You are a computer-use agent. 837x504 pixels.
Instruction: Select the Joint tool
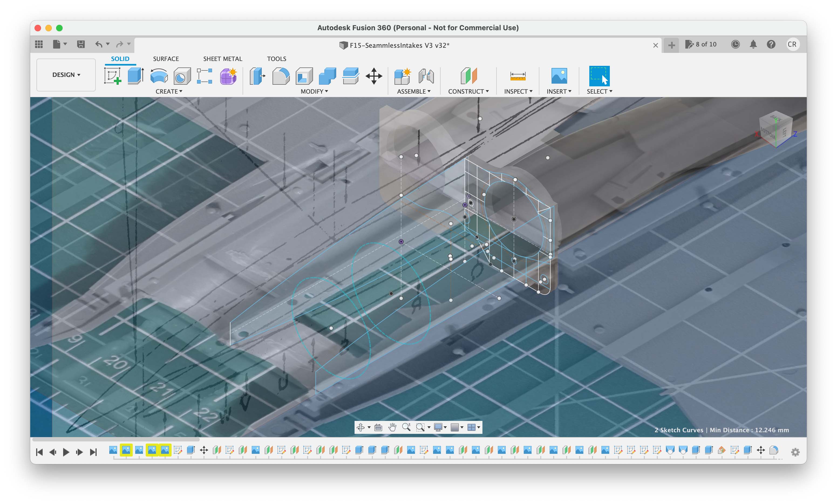pyautogui.click(x=426, y=76)
